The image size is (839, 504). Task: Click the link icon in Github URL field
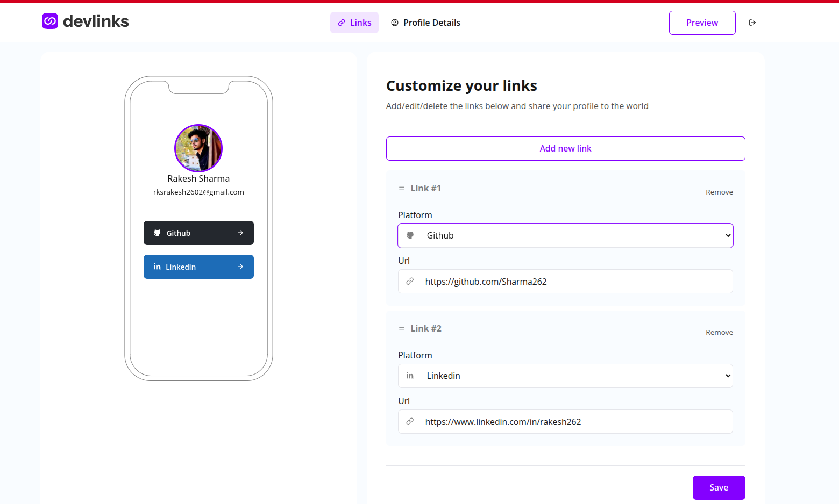(x=410, y=281)
